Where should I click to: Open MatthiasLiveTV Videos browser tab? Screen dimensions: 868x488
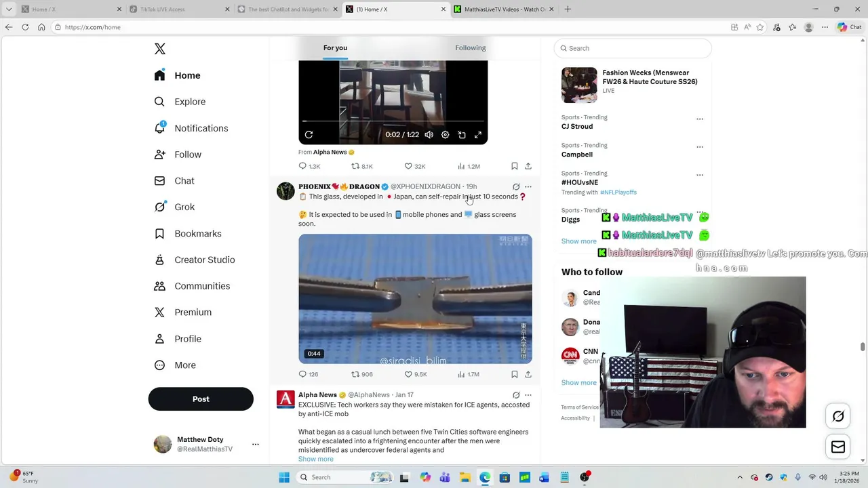(x=503, y=9)
